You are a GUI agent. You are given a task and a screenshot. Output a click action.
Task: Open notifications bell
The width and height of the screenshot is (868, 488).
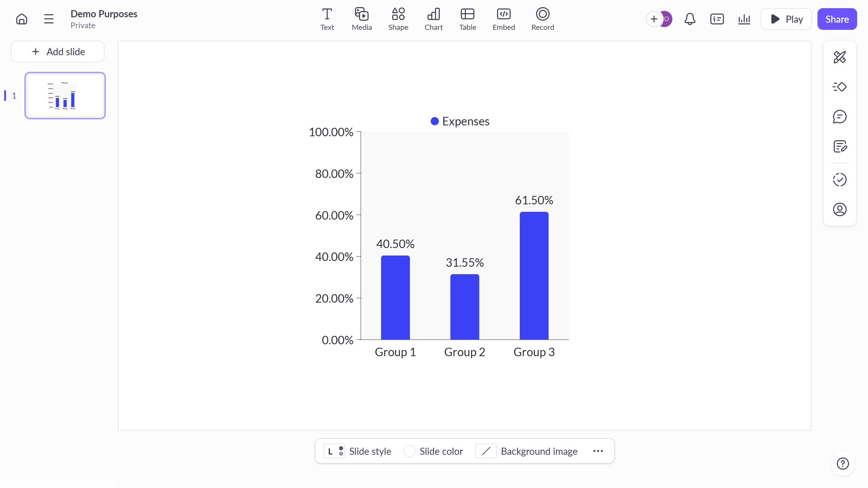[690, 19]
